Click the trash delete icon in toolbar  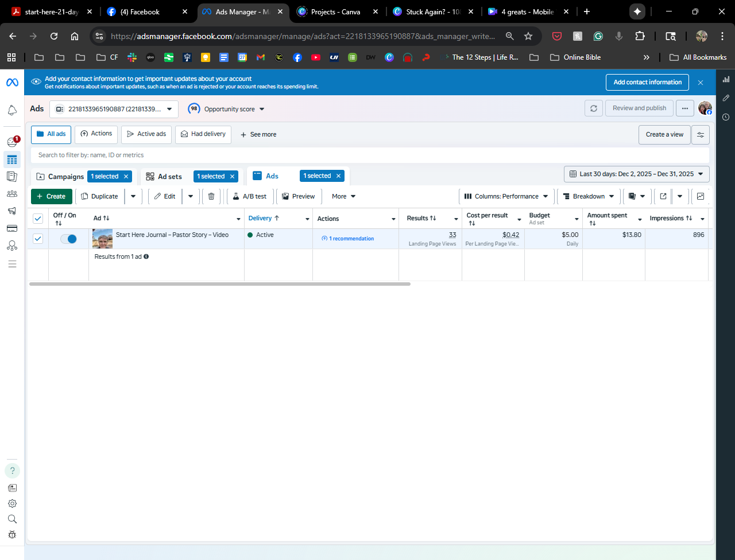pyautogui.click(x=211, y=196)
